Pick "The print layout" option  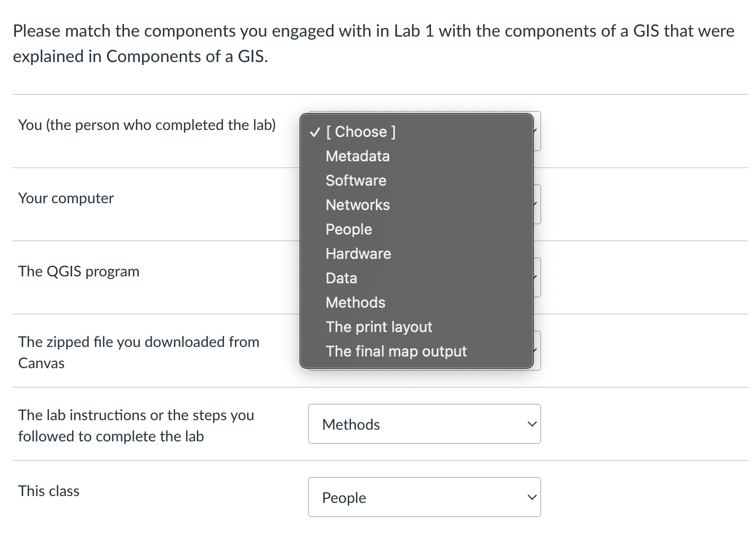[379, 327]
